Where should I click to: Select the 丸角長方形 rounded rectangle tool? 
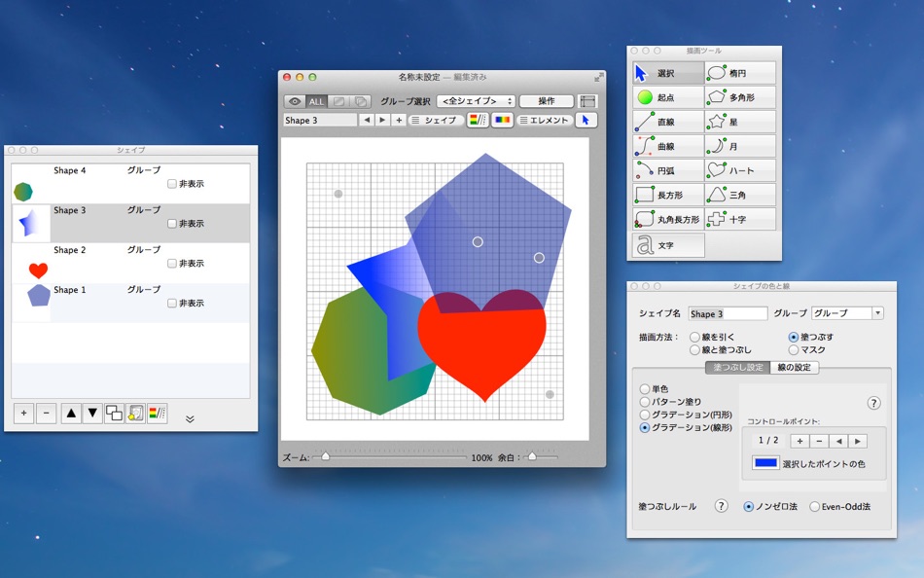point(668,219)
